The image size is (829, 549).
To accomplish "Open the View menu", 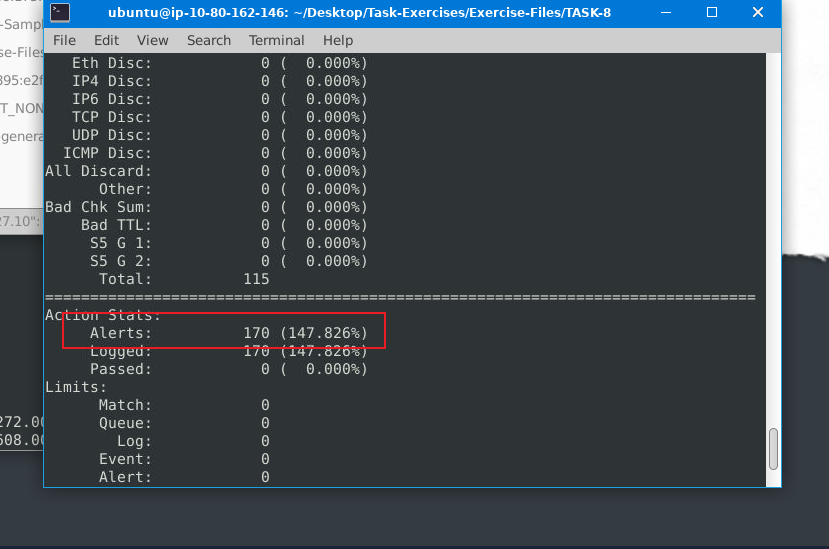I will tap(152, 40).
